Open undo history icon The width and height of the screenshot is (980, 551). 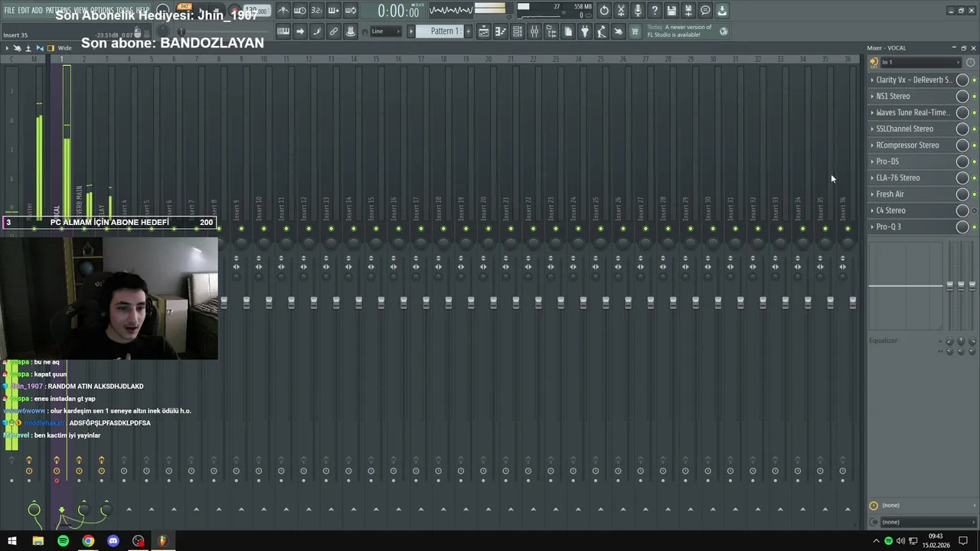604,11
